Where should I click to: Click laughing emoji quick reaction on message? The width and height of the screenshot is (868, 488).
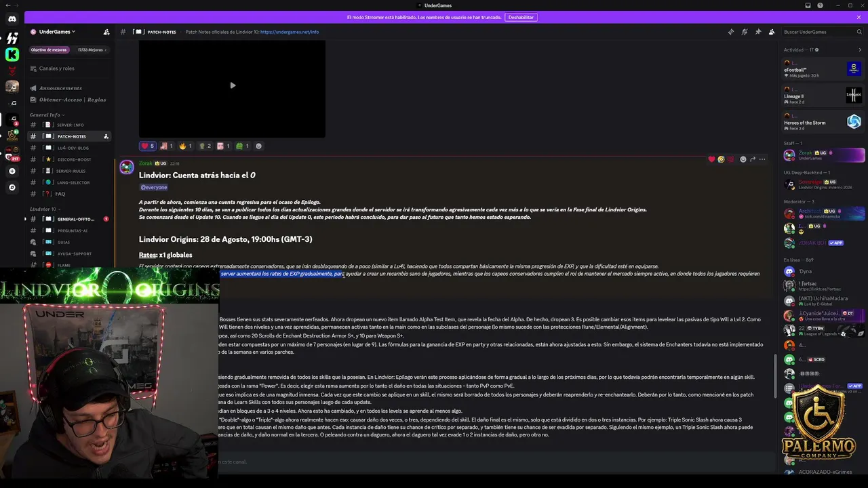coord(721,159)
